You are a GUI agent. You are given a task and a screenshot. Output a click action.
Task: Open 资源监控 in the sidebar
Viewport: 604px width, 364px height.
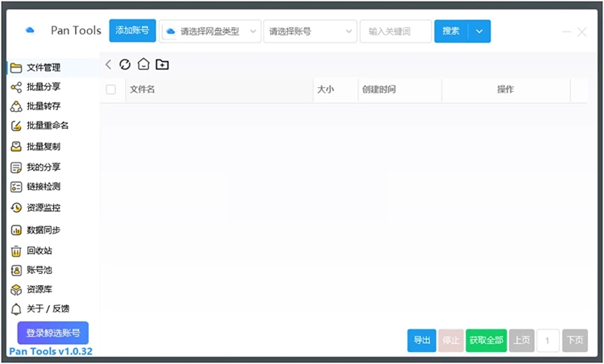coord(43,208)
